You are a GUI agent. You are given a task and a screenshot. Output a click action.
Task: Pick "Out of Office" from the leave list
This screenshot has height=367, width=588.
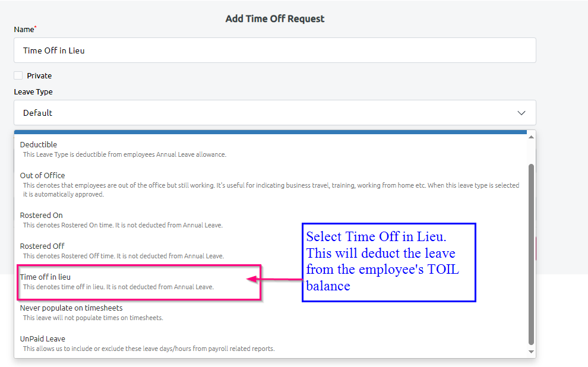pos(42,175)
